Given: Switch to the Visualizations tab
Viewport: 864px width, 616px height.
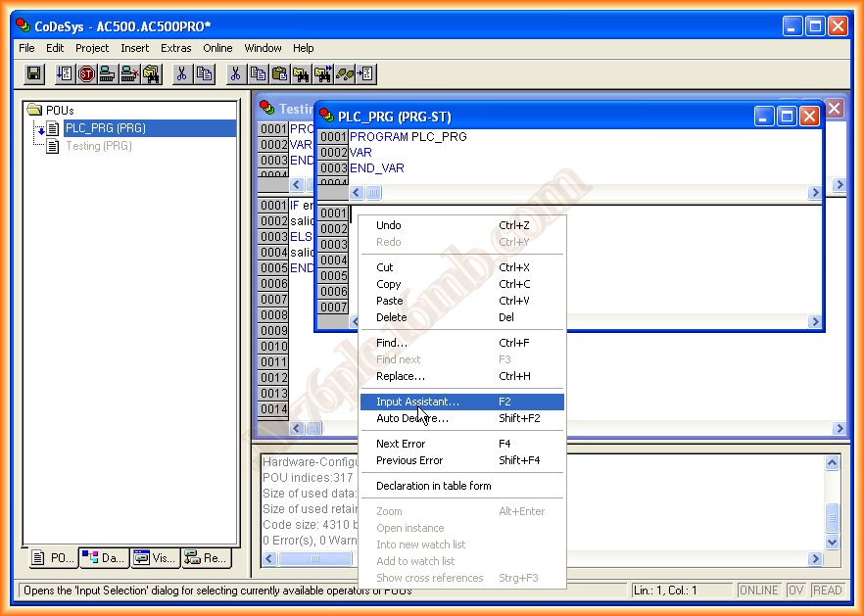Looking at the screenshot, I should (x=155, y=558).
